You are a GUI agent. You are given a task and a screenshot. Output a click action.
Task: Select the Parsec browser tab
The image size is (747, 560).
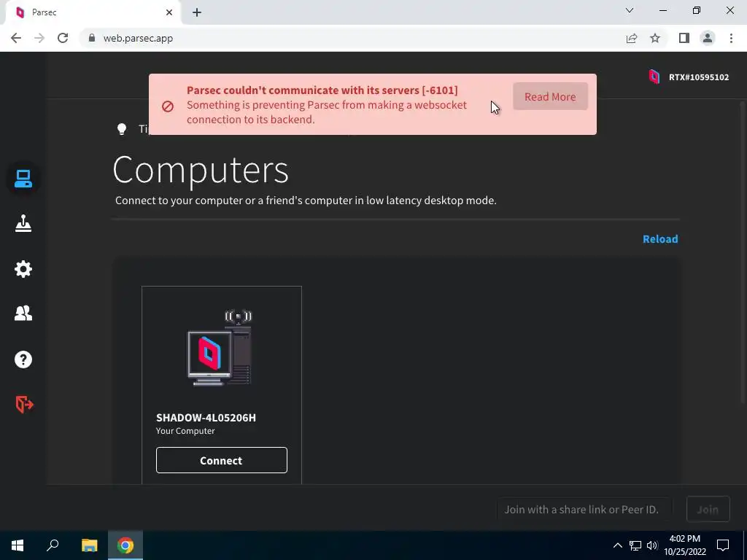pos(93,12)
